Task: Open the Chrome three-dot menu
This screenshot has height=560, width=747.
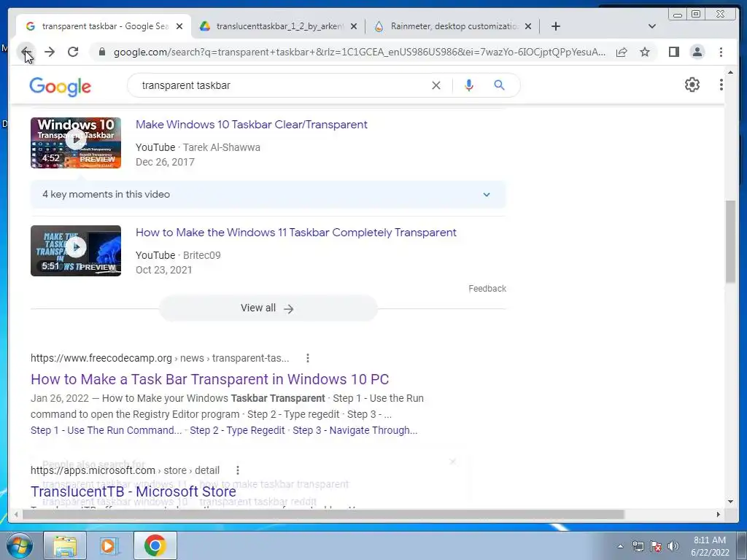Action: (721, 52)
